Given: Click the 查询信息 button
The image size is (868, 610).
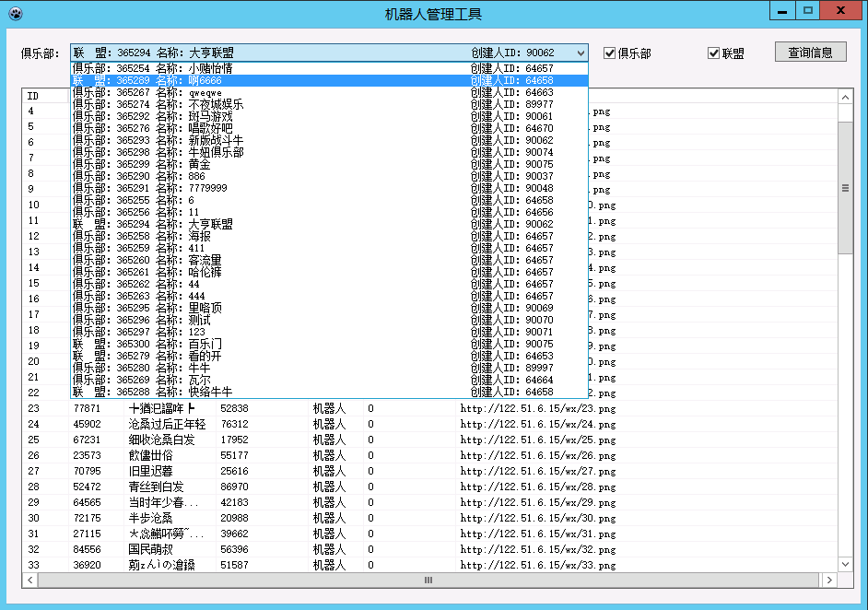Looking at the screenshot, I should coord(810,53).
